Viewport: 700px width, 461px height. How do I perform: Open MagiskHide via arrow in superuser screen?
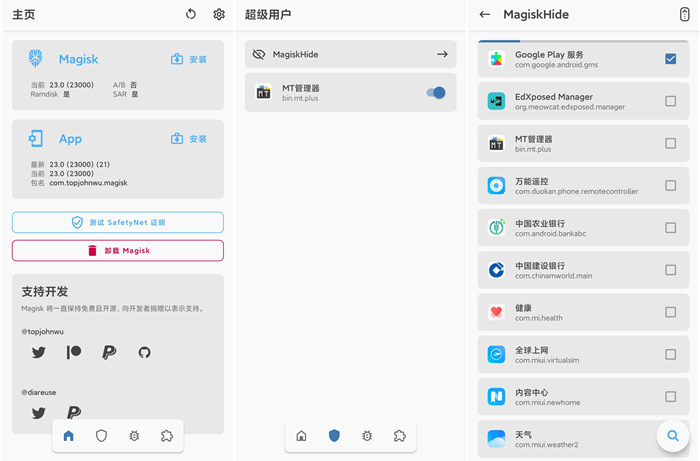(442, 54)
